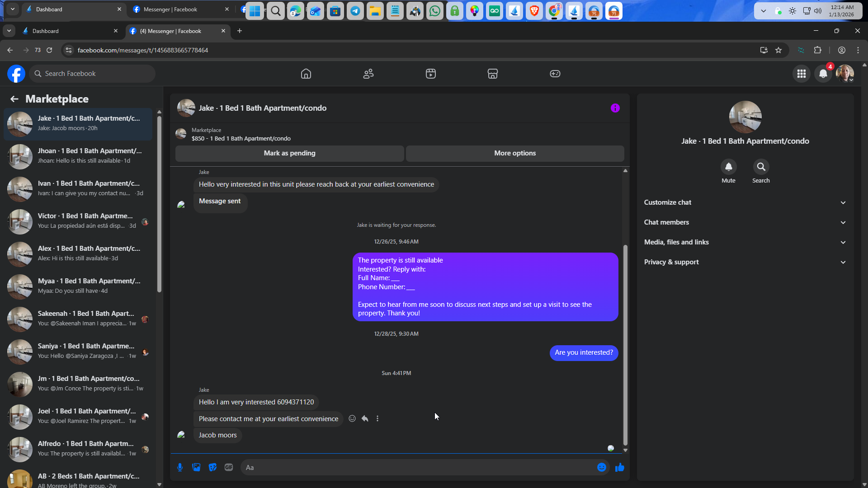The width and height of the screenshot is (868, 488).
Task: Attach a photo using image icon
Action: tap(196, 467)
